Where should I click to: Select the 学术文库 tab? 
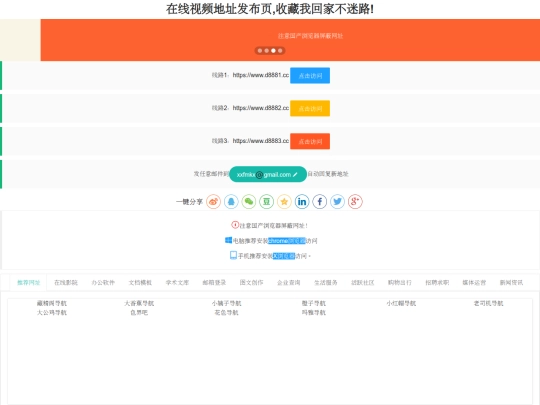(x=177, y=283)
